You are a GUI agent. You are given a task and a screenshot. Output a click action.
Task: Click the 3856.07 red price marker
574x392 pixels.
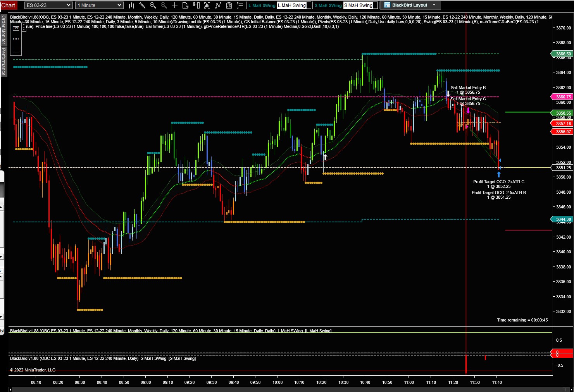[x=562, y=132]
